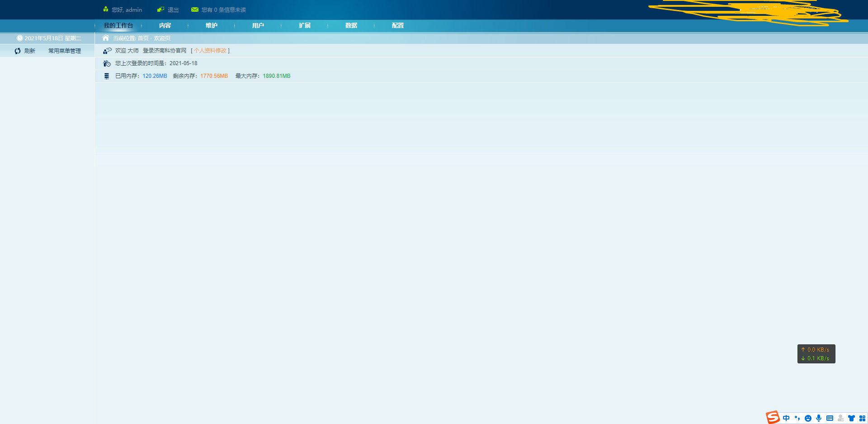Open the 个人资料修改 profile link
The width and height of the screenshot is (868, 424).
pos(210,51)
